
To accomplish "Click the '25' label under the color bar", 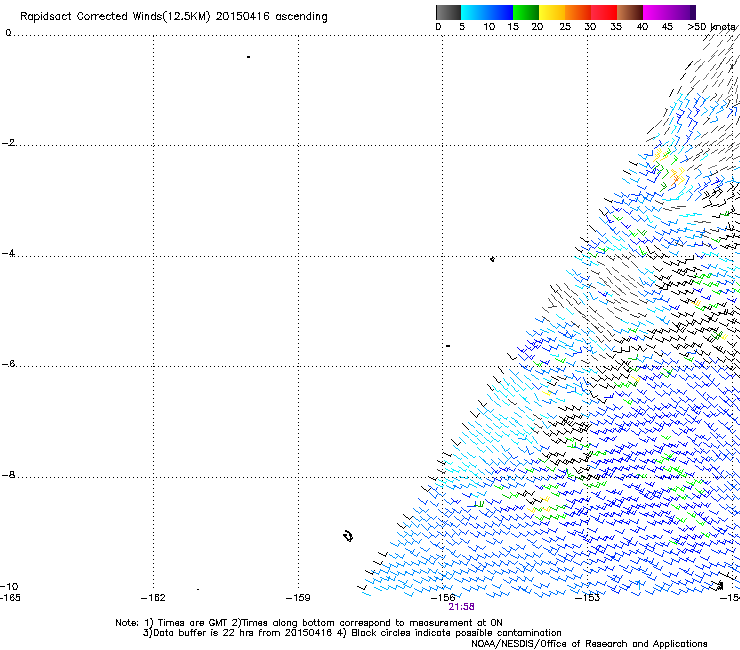I will 565,27.
